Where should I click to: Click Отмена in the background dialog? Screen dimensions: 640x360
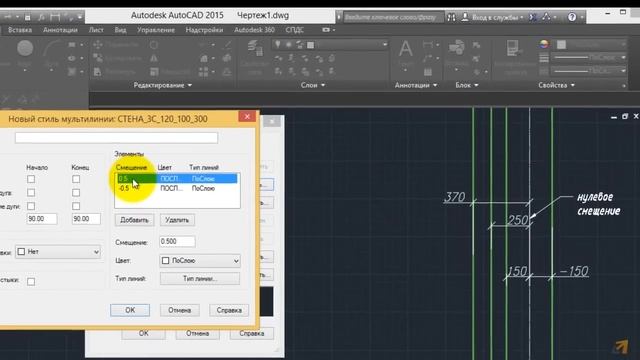click(198, 333)
